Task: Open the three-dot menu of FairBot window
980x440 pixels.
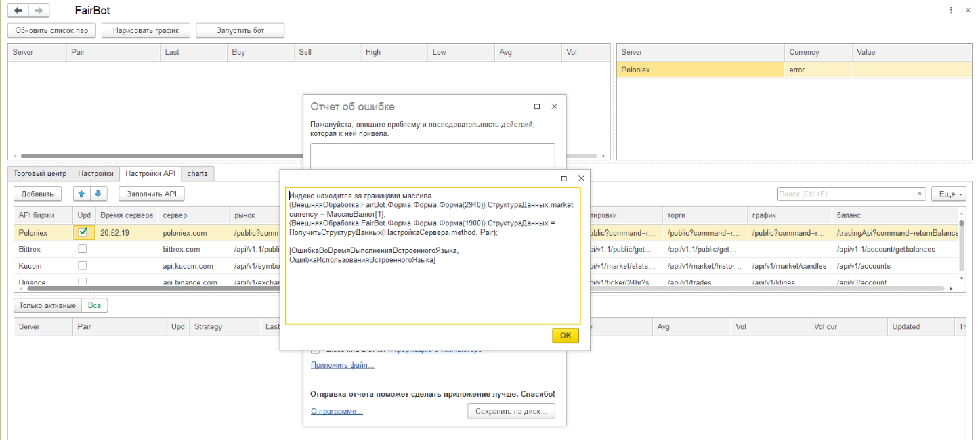Action: coord(952,11)
